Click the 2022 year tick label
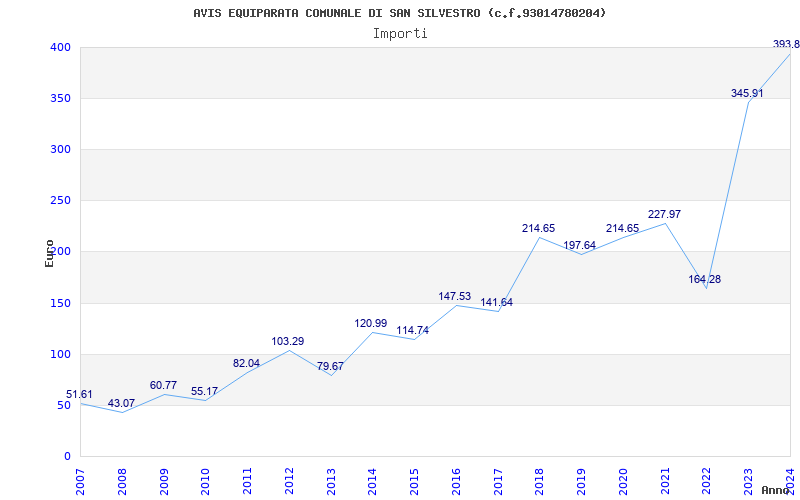Screen dimensions: 800x500 pos(707,482)
